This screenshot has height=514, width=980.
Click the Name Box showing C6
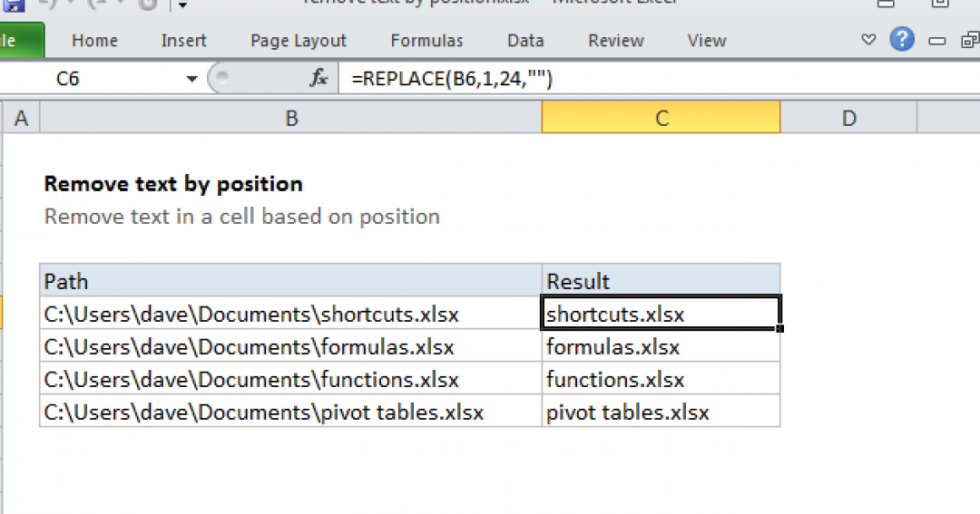(93, 79)
